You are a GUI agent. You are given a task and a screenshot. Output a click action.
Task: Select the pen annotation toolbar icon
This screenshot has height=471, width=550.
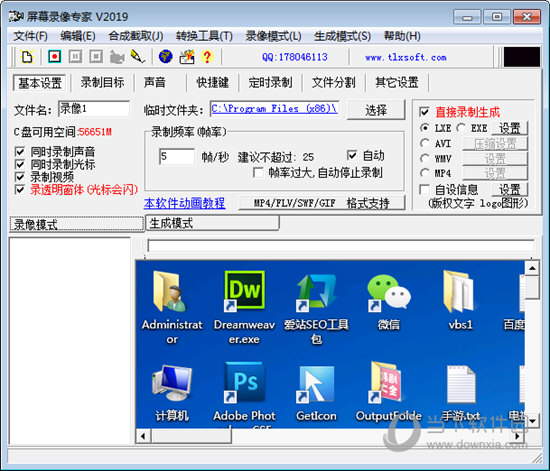pos(138,56)
